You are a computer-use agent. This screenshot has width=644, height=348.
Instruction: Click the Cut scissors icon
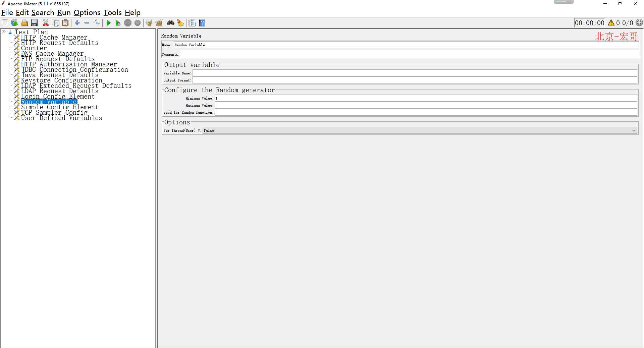tap(46, 23)
